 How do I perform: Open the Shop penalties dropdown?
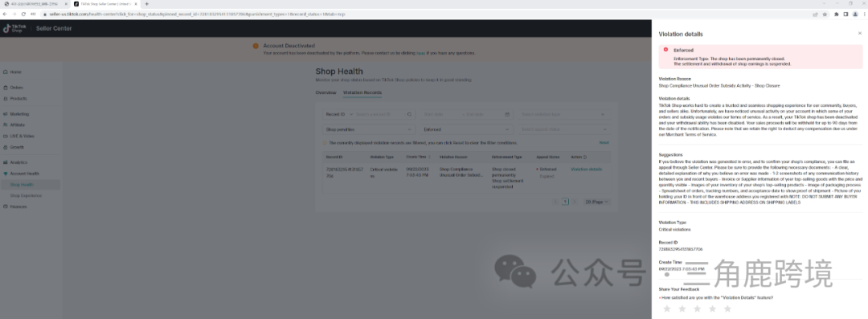pyautogui.click(x=369, y=129)
